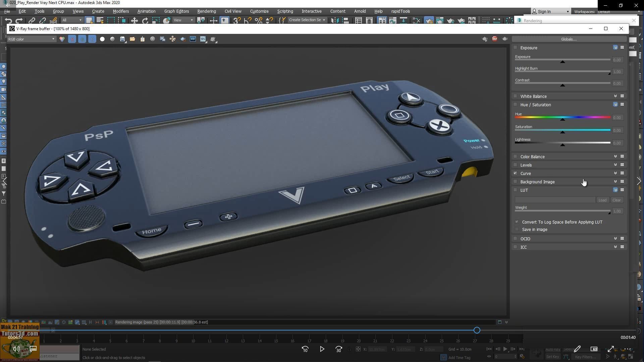
Task: Duplicate to Max frame buffer icon
Action: pyautogui.click(x=163, y=39)
